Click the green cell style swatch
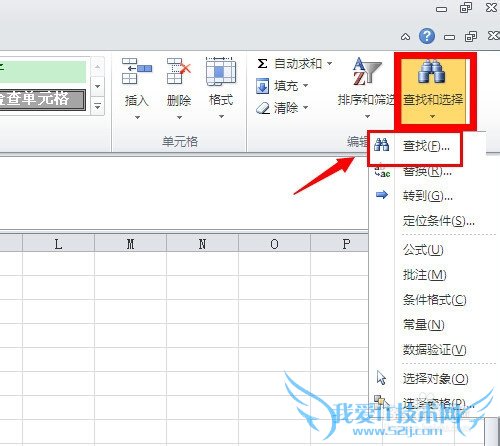The height and width of the screenshot is (446, 500). tap(43, 71)
